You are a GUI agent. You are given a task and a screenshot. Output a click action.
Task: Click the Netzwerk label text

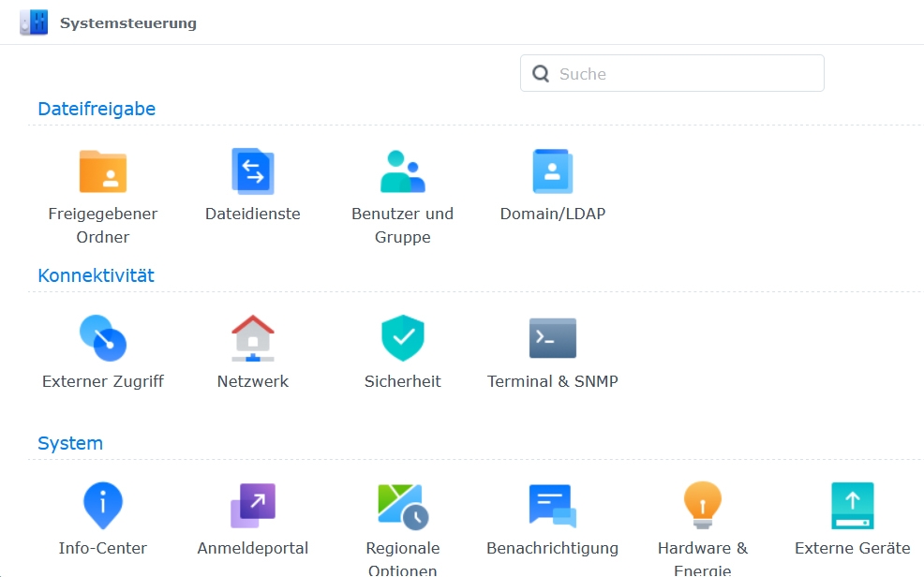tap(253, 381)
